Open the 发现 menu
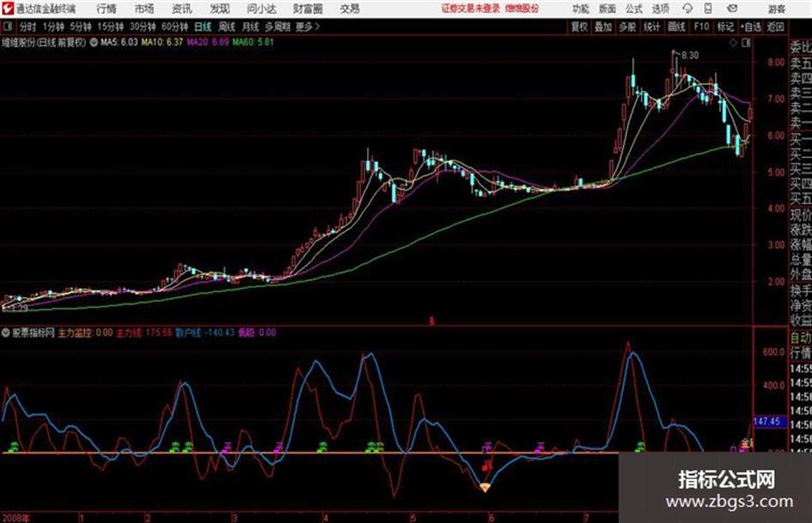The width and height of the screenshot is (812, 523). 220,9
